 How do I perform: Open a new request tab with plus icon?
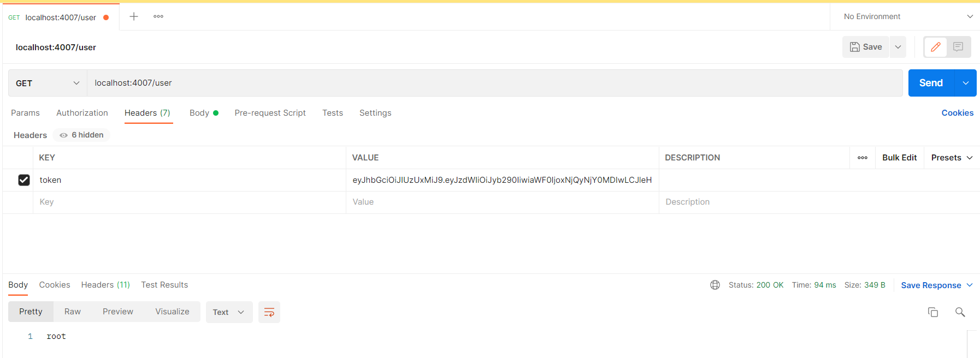click(134, 16)
